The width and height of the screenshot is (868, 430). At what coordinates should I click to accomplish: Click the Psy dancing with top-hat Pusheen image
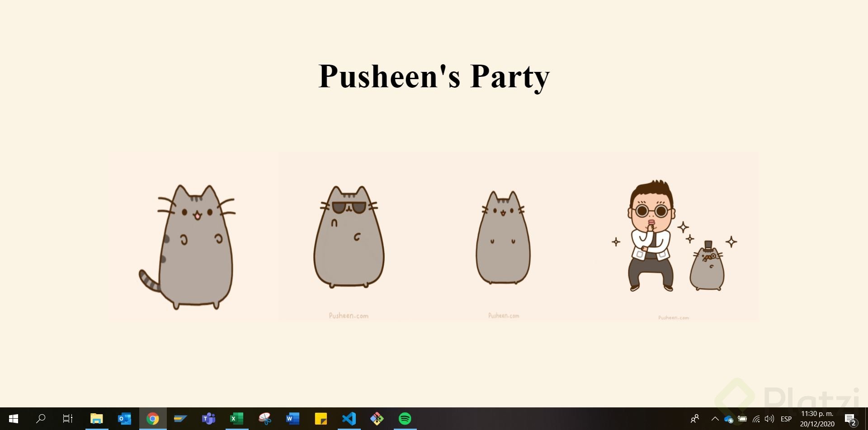coord(674,236)
